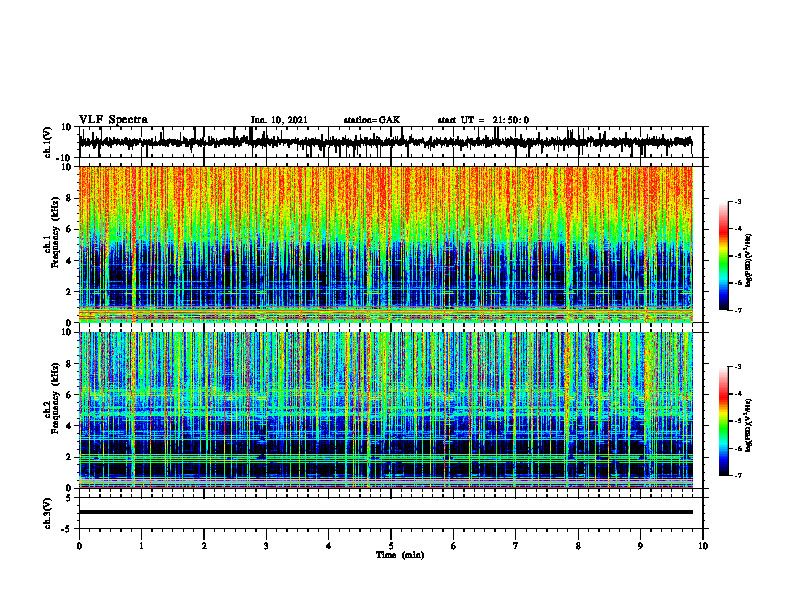Screen dimensions: 792x612
Task: Click ch.2 color bar -7 tick label
Action: point(738,475)
